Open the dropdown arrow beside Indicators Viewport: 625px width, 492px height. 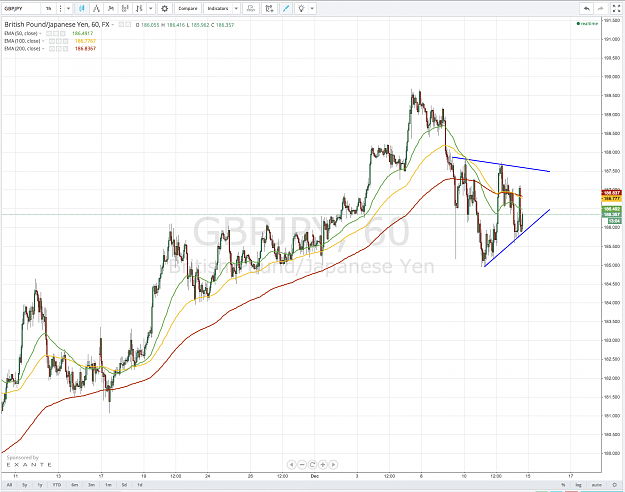pyautogui.click(x=236, y=8)
